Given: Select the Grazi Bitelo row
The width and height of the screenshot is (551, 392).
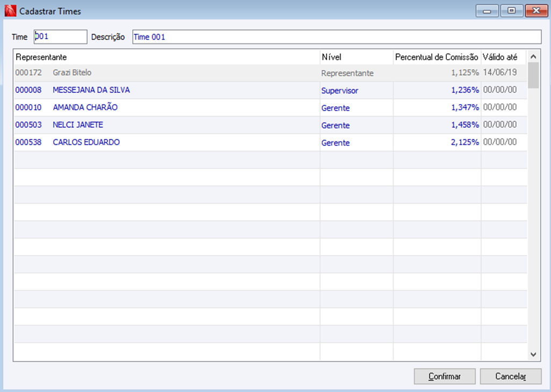Looking at the screenshot, I should coord(271,72).
